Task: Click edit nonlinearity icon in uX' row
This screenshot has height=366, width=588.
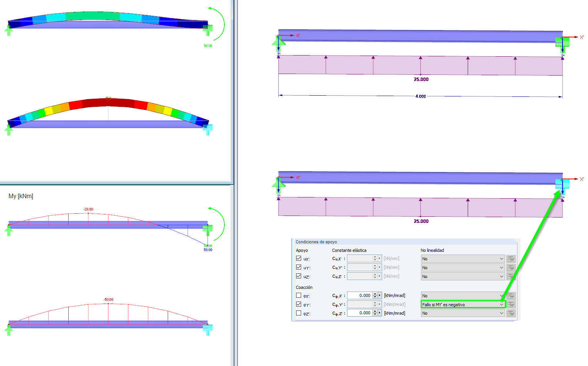Action: coord(511,259)
